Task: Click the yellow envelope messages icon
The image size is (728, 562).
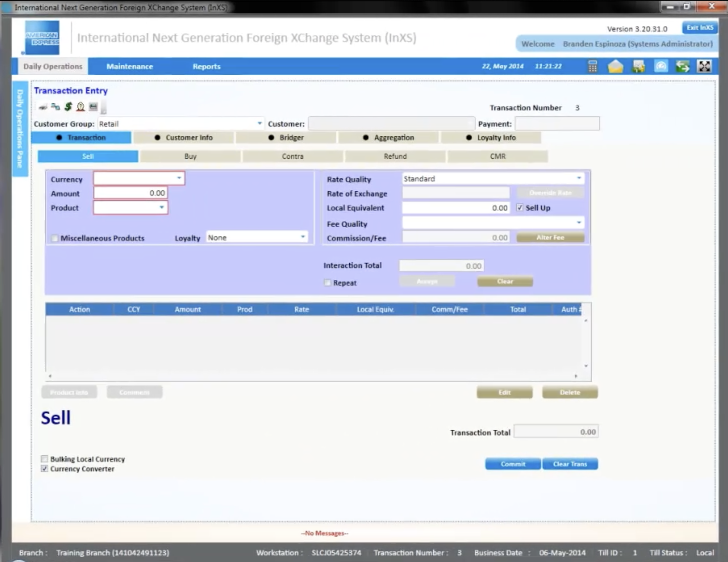Action: (615, 67)
